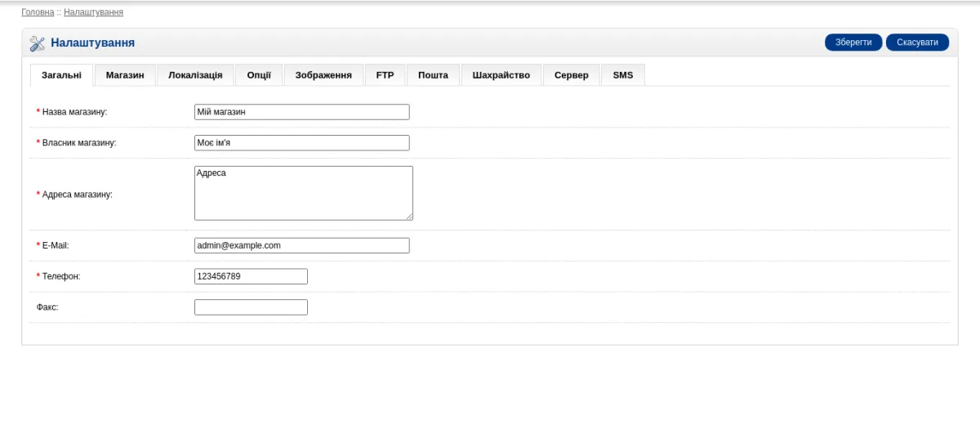The image size is (980, 448).
Task: Click the empty Факс input field
Action: [251, 307]
